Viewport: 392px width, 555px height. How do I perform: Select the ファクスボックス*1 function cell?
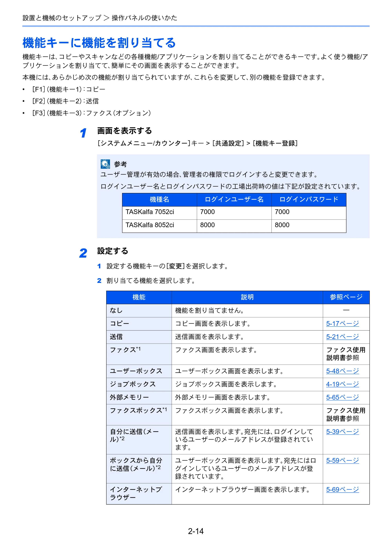139,415
